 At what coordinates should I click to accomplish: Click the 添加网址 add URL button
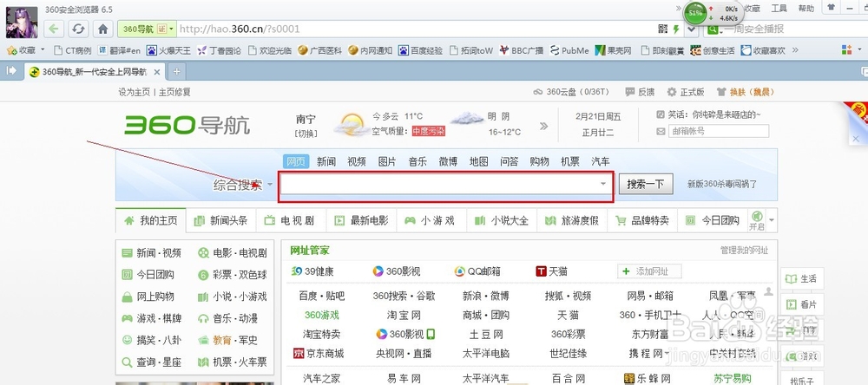[x=650, y=271]
